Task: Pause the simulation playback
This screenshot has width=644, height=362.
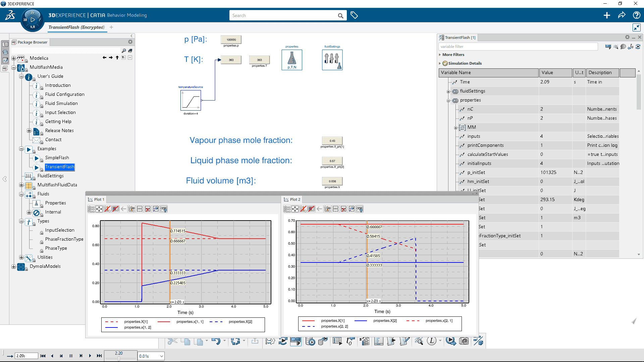Action: coord(71,356)
